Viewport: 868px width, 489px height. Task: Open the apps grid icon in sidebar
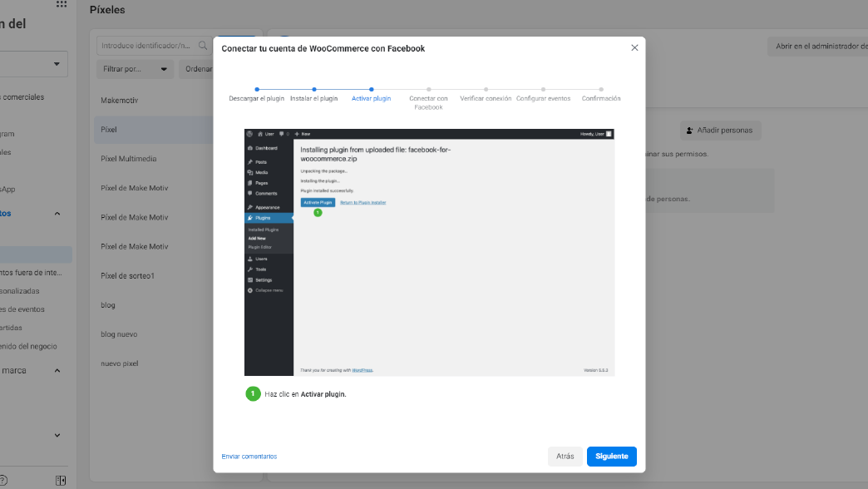(x=62, y=5)
